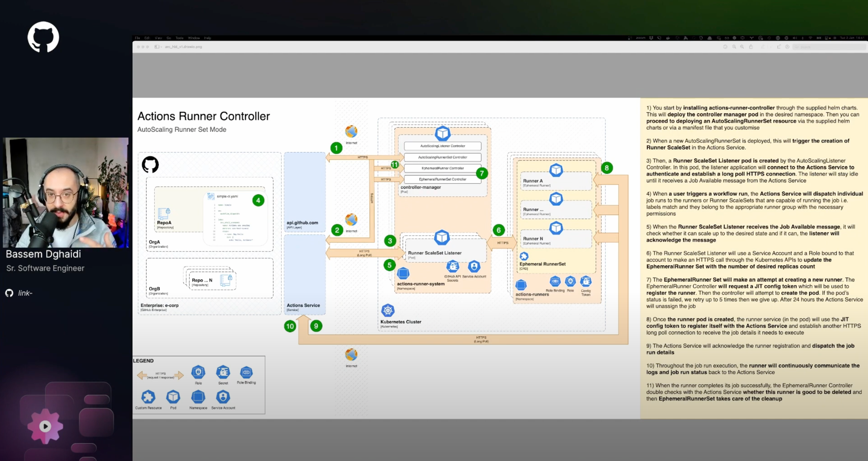This screenshot has width=868, height=461.
Task: Open the Tools menu
Action: click(180, 38)
